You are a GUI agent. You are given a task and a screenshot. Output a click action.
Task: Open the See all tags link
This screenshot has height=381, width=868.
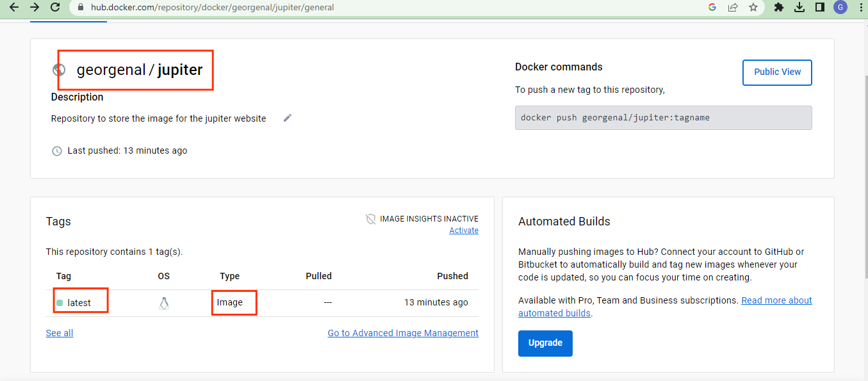coord(60,333)
